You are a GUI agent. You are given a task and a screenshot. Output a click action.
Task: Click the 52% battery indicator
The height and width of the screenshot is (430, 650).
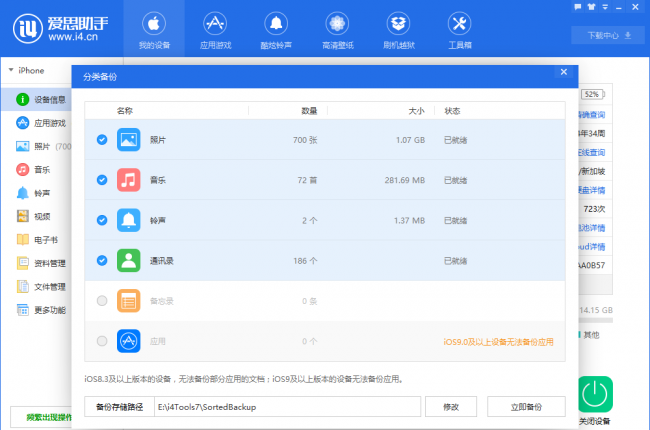[592, 94]
